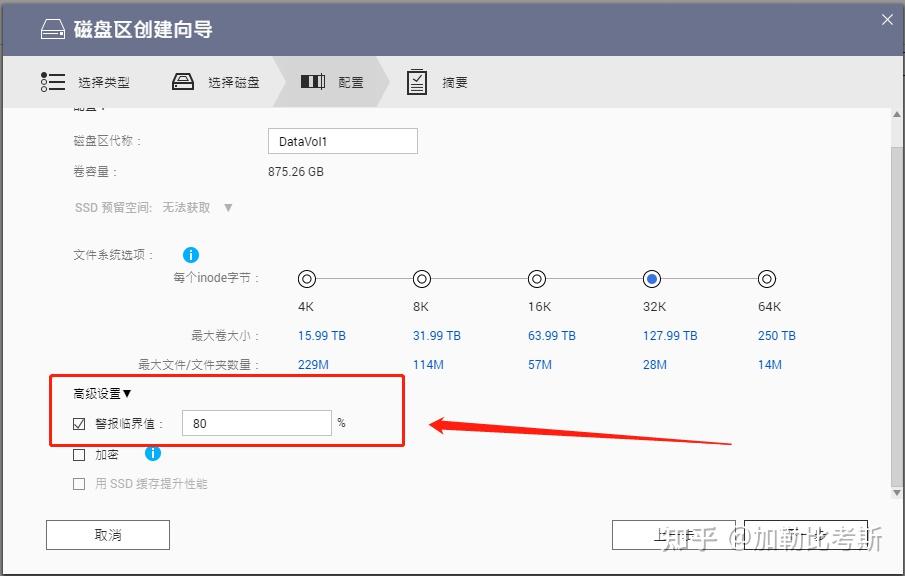Select the 8K inode radio button
This screenshot has height=576, width=905.
pyautogui.click(x=421, y=279)
